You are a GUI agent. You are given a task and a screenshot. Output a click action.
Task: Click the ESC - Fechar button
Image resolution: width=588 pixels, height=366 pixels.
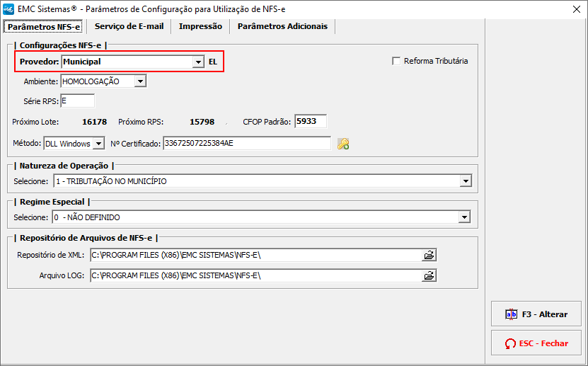[536, 343]
